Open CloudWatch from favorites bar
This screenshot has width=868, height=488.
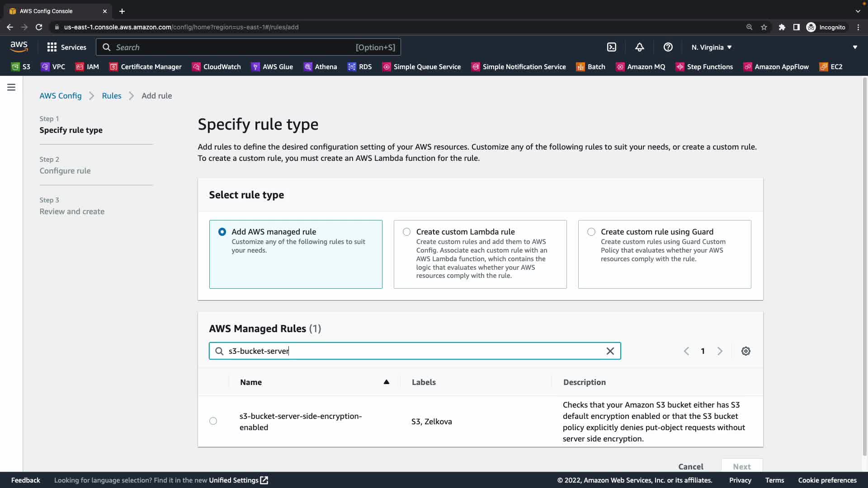(216, 67)
